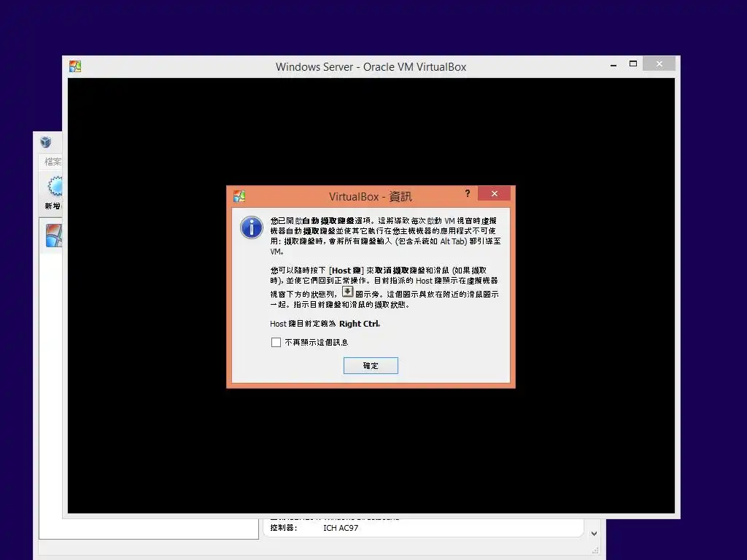Click the Right Ctrl host key text
Image resolution: width=747 pixels, height=560 pixels.
359,324
